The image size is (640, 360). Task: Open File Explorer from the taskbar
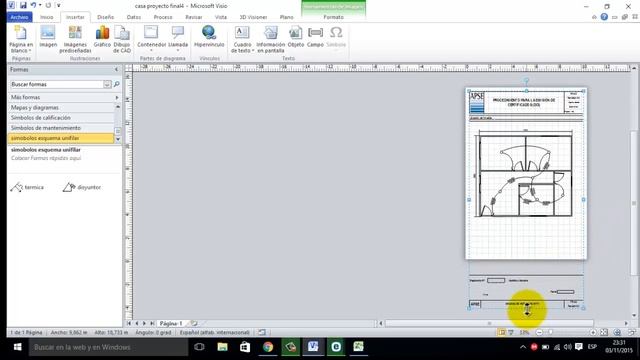222,347
